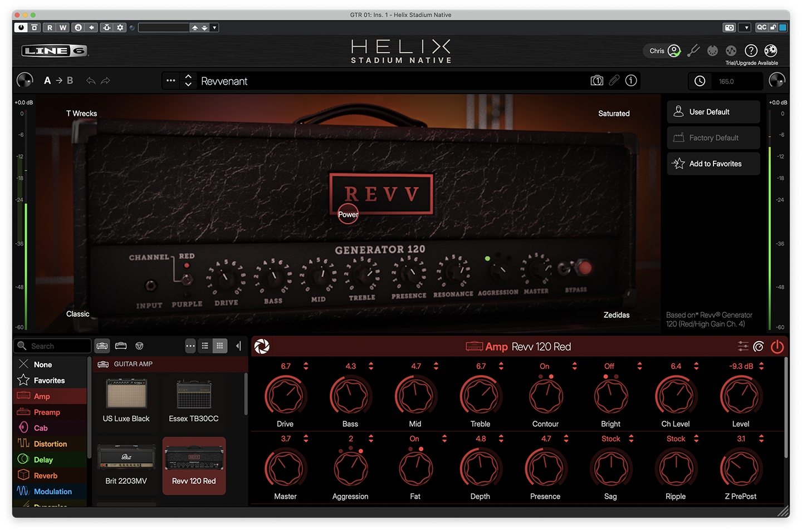The width and height of the screenshot is (802, 532).
Task: Open the tuner fork icon
Action: pyautogui.click(x=693, y=51)
